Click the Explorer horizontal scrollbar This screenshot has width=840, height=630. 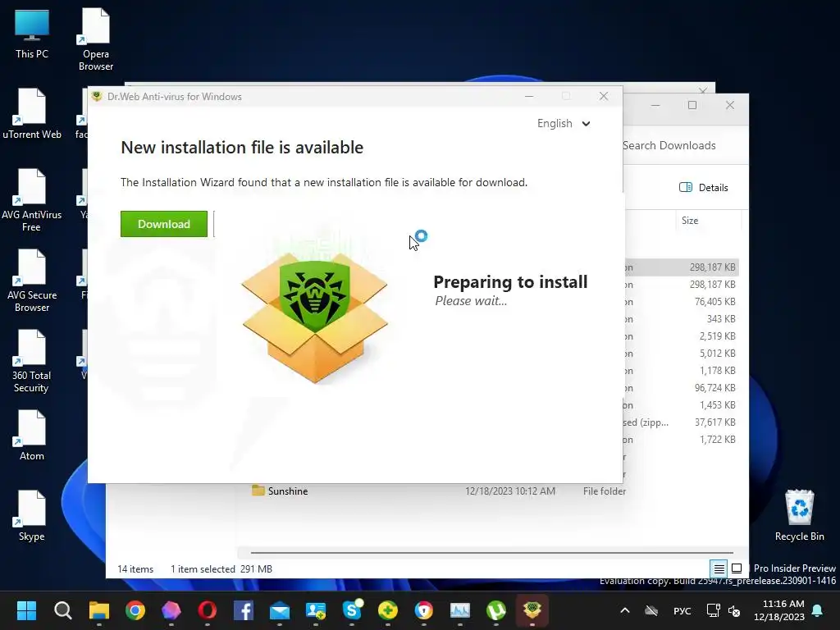click(x=491, y=552)
